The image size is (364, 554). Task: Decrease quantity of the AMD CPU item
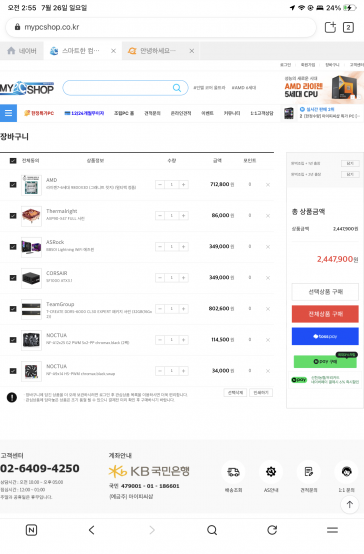pyautogui.click(x=160, y=184)
